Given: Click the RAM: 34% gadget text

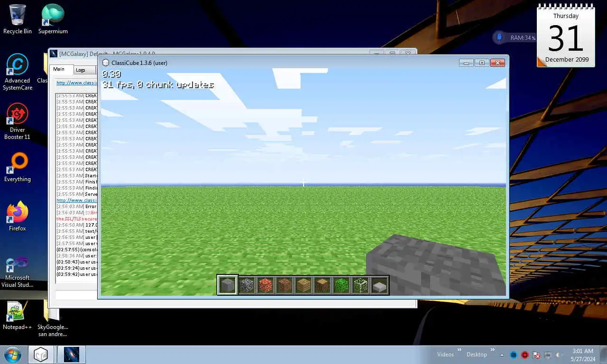Looking at the screenshot, I should [x=523, y=37].
